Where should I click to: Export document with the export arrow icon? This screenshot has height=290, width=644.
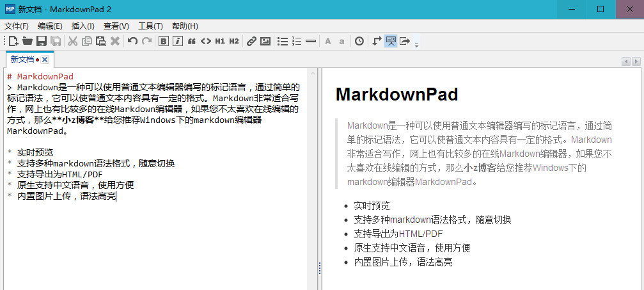click(x=405, y=41)
